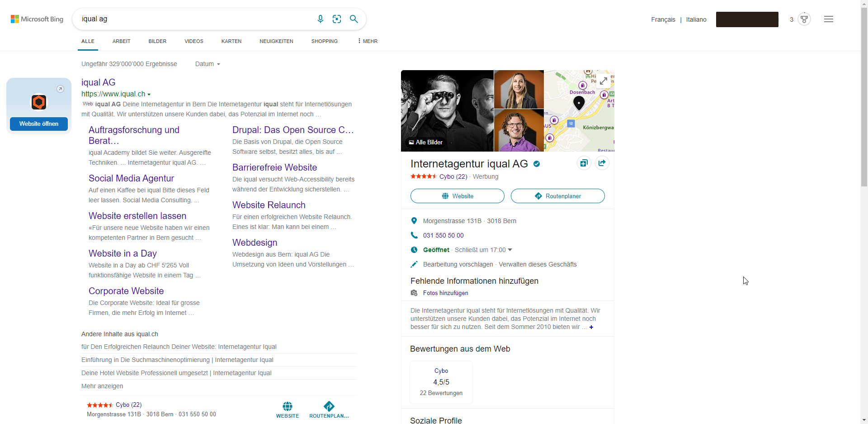
Task: Click the pencil edit icon
Action: (414, 264)
